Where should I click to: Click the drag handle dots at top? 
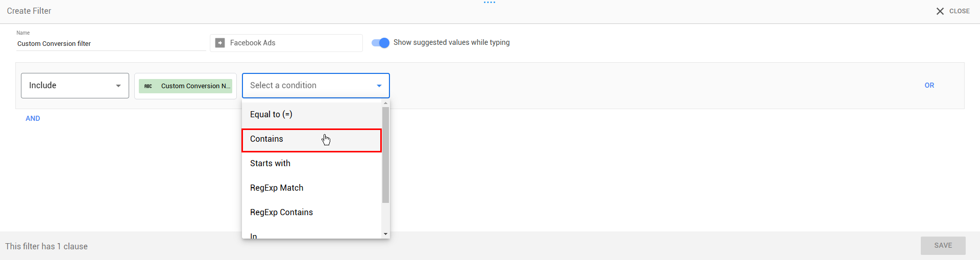(x=489, y=3)
